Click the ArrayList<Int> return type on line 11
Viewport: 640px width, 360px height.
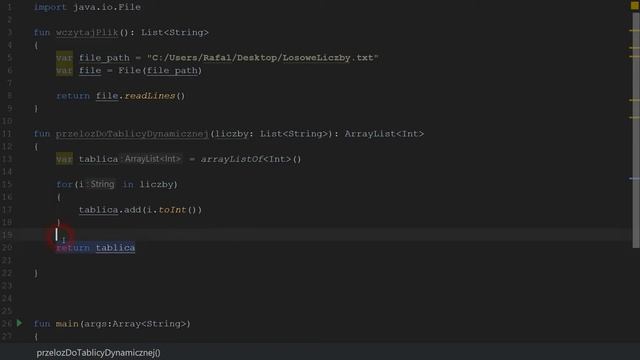coord(384,133)
